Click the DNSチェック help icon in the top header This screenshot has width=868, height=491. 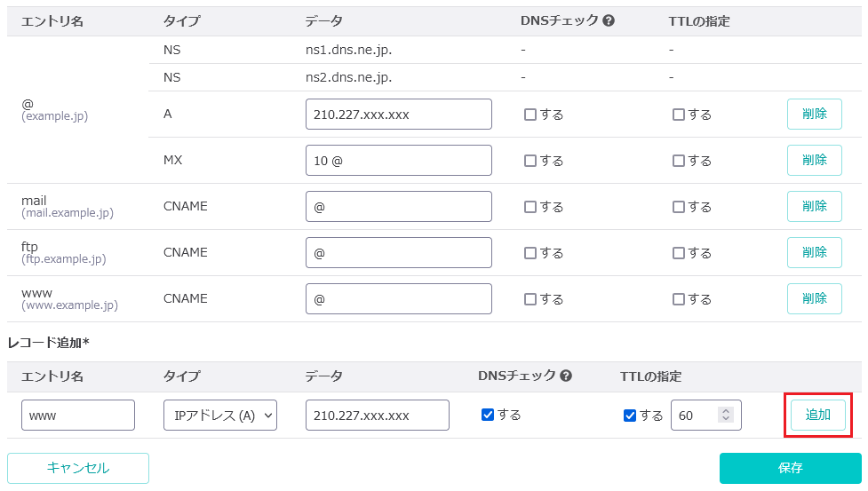[x=609, y=21]
